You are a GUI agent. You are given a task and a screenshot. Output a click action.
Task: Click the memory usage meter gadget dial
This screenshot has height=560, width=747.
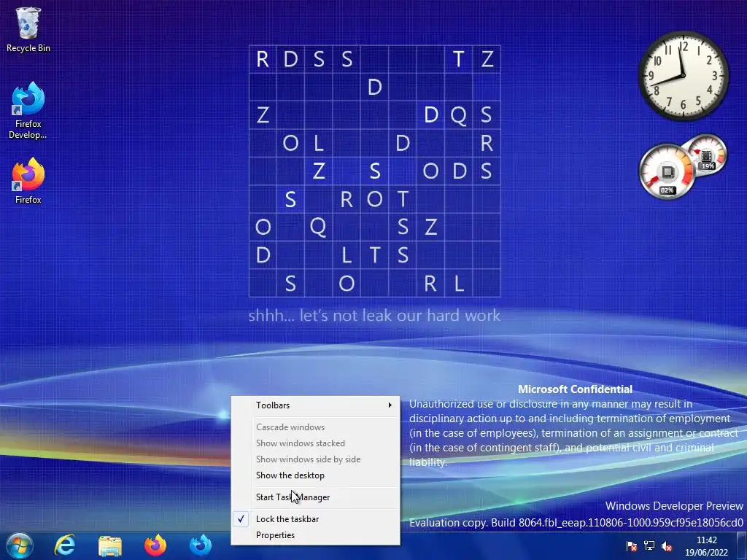tap(707, 155)
